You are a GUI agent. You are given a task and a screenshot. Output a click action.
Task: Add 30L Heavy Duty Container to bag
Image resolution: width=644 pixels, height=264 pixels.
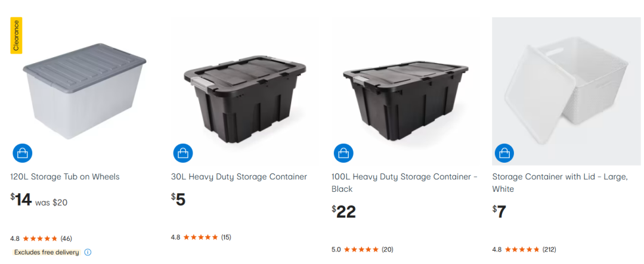pos(183,153)
